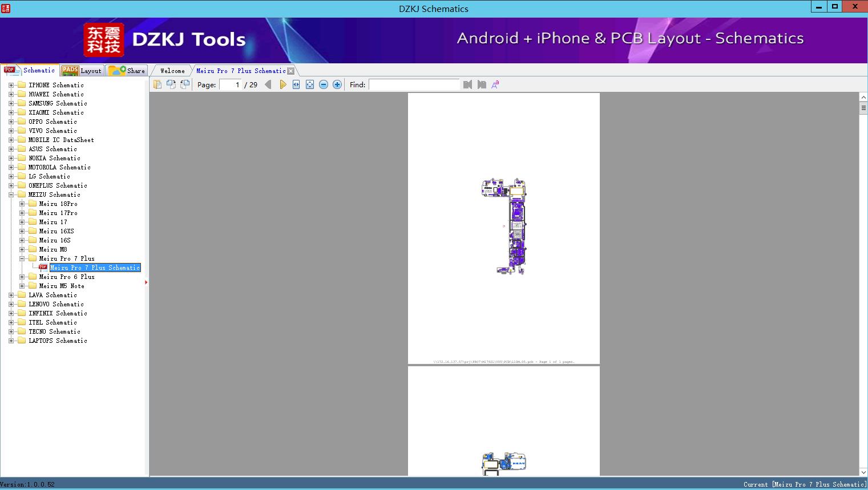The image size is (868, 490).
Task: Fit page to width
Action: click(x=296, y=84)
